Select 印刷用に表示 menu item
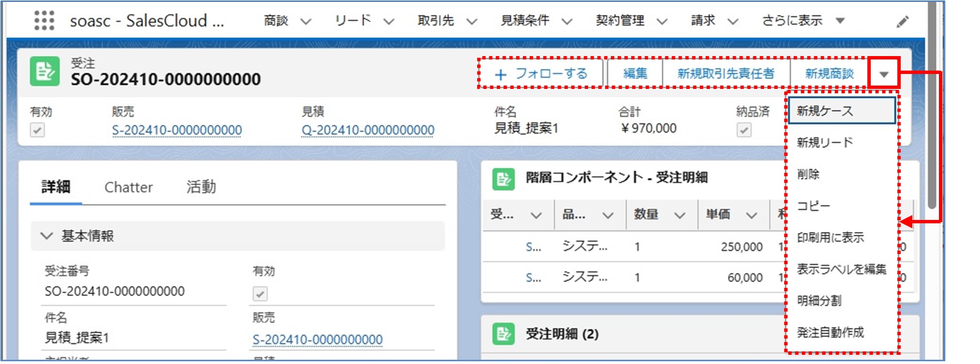The width and height of the screenshot is (980, 364). 842,237
